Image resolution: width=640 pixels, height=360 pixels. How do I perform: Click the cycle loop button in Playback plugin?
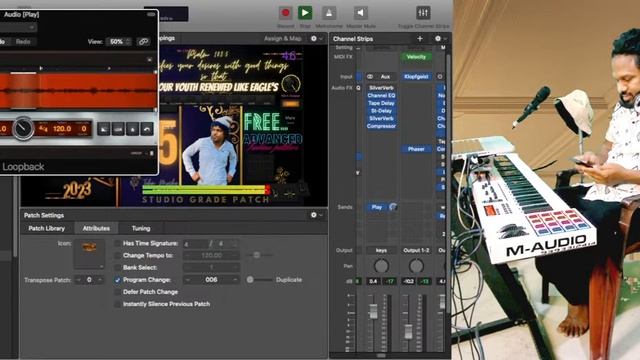(118, 129)
